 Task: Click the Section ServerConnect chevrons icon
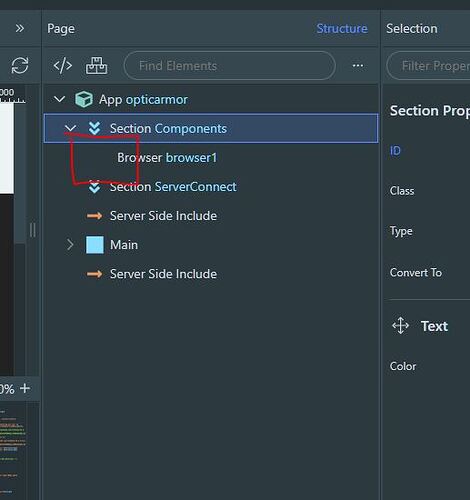pos(95,187)
